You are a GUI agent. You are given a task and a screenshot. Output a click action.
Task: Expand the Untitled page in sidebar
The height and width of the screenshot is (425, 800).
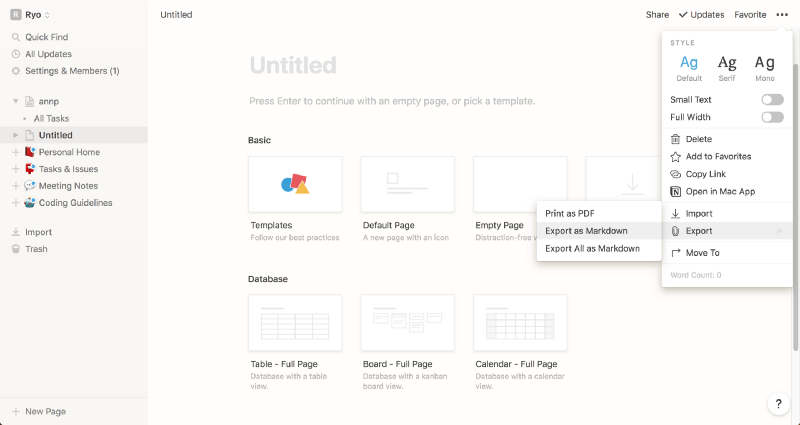tap(16, 135)
